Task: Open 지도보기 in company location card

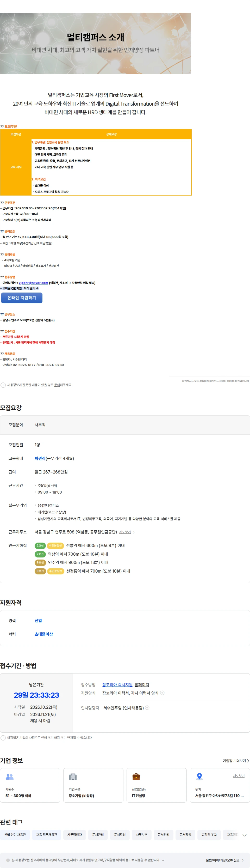Action: [x=239, y=776]
